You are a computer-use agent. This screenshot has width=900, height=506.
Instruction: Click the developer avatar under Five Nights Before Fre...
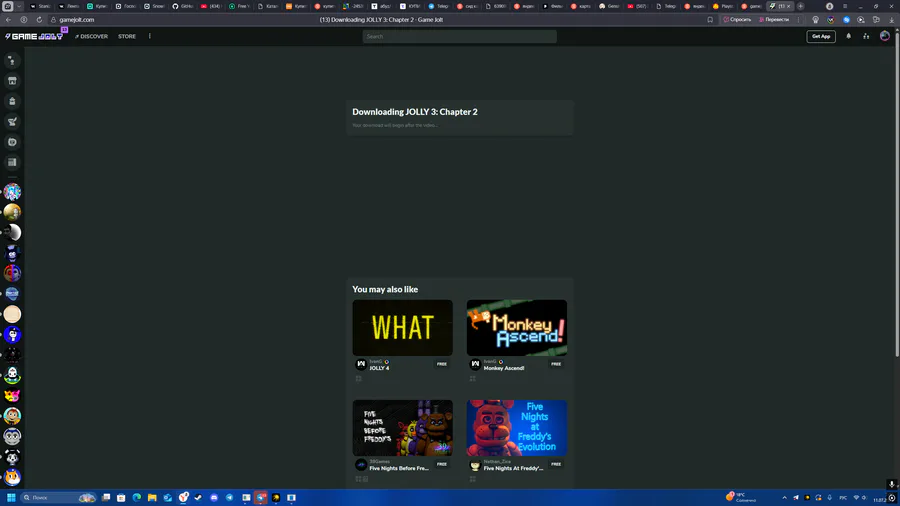(x=361, y=465)
